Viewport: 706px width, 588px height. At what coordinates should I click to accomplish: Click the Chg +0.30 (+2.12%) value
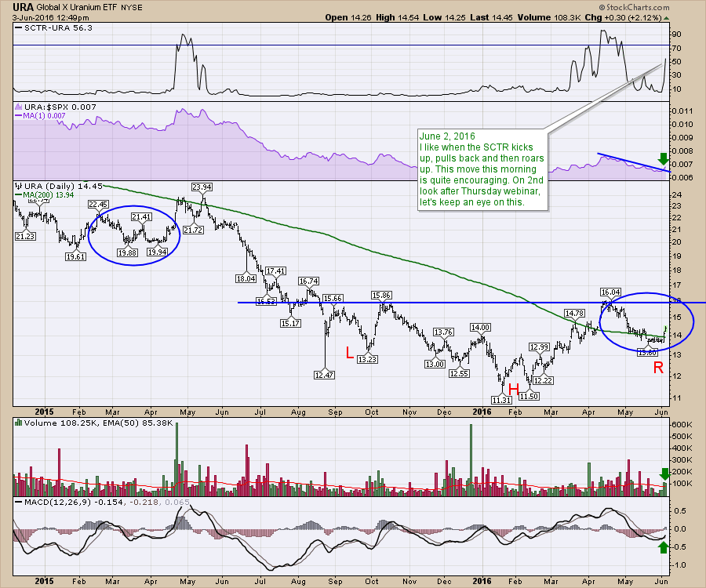[x=623, y=17]
